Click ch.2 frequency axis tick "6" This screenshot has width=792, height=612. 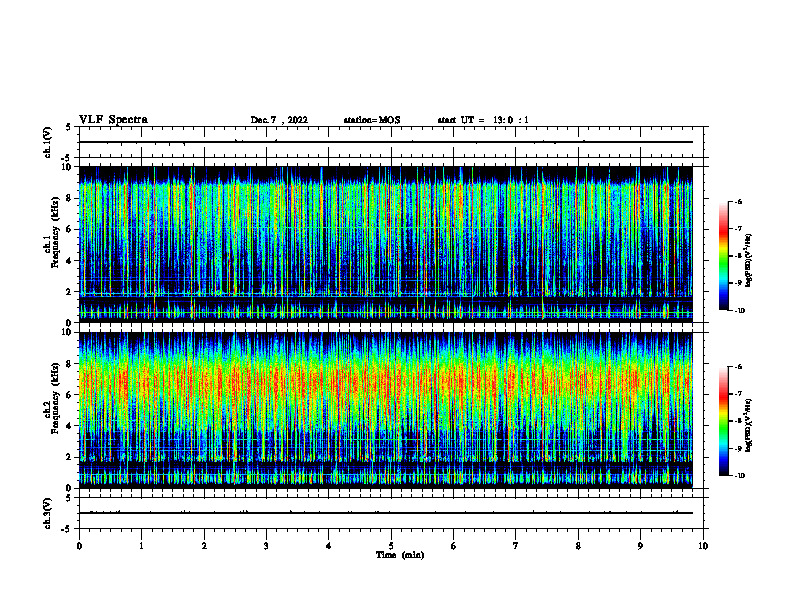(x=70, y=395)
